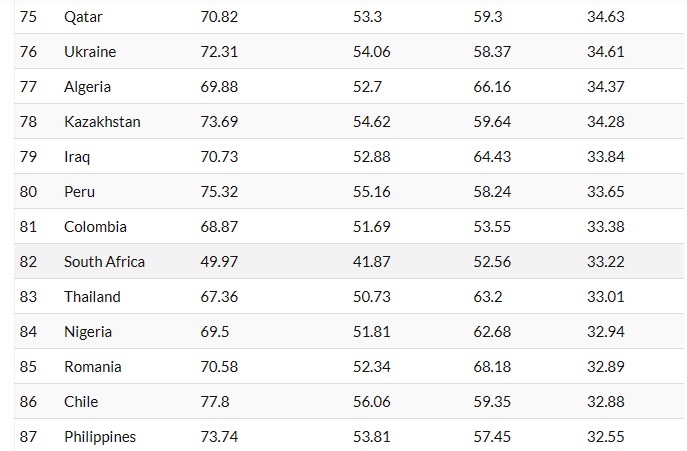
Task: Select the Nigeria country name
Action: [88, 332]
